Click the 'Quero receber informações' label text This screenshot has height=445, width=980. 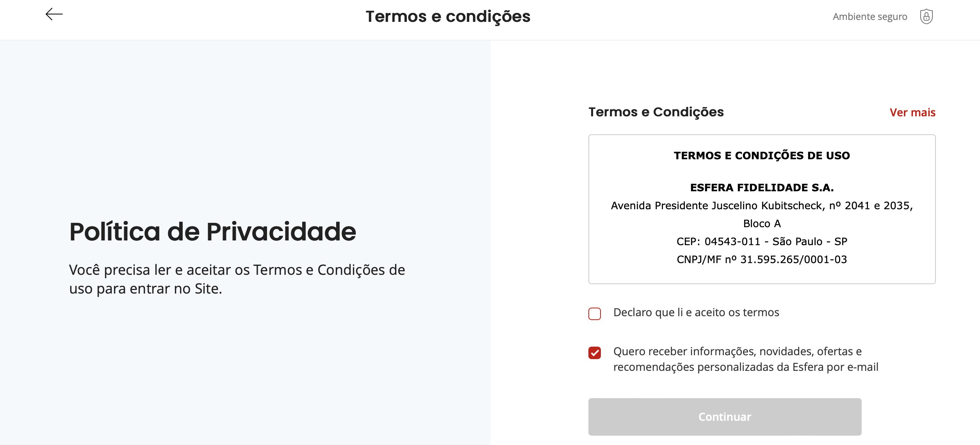pos(746,359)
